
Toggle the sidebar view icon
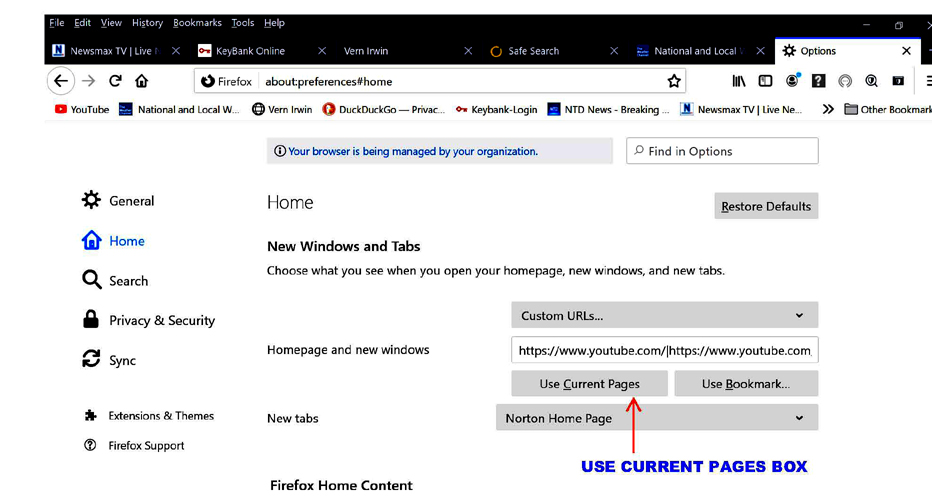click(765, 81)
